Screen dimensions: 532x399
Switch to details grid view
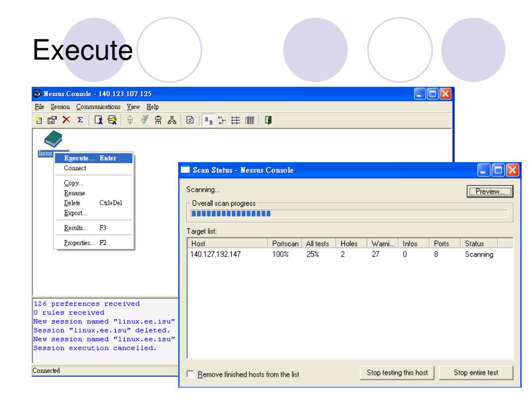tap(250, 121)
